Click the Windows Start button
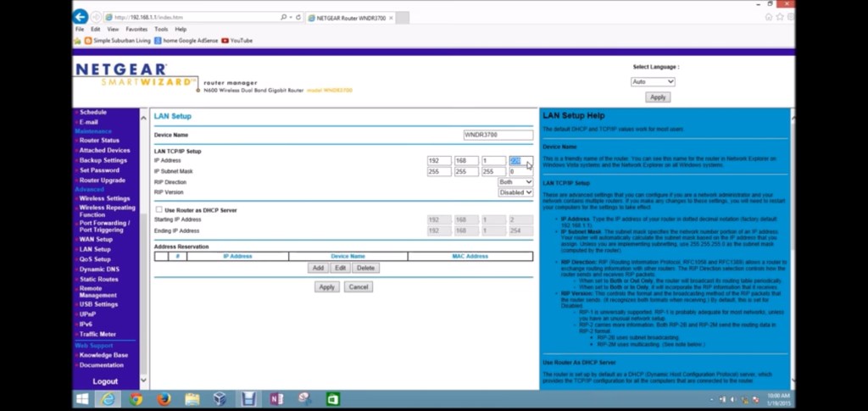Viewport: 868px width, 411px height. tap(83, 399)
